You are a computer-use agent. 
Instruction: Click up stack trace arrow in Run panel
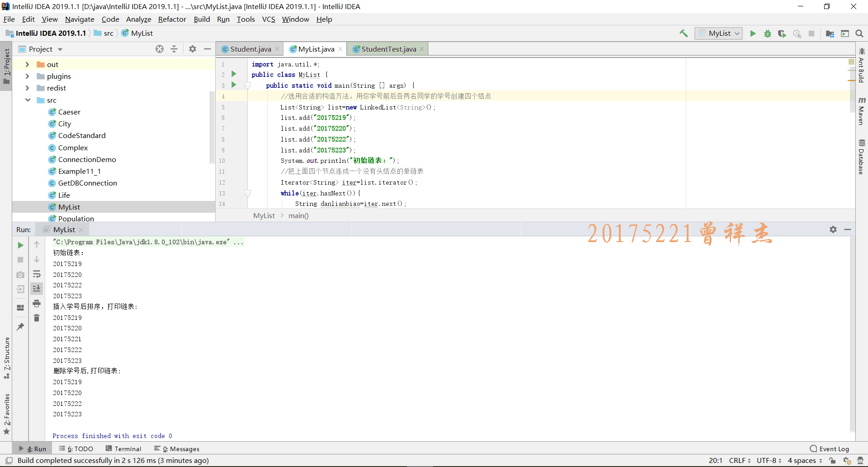(x=37, y=244)
